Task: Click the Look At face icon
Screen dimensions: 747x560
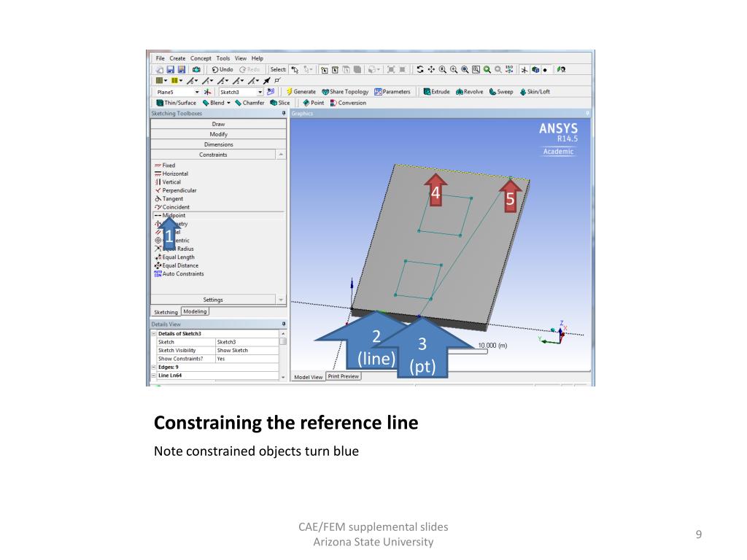Action: tap(561, 69)
